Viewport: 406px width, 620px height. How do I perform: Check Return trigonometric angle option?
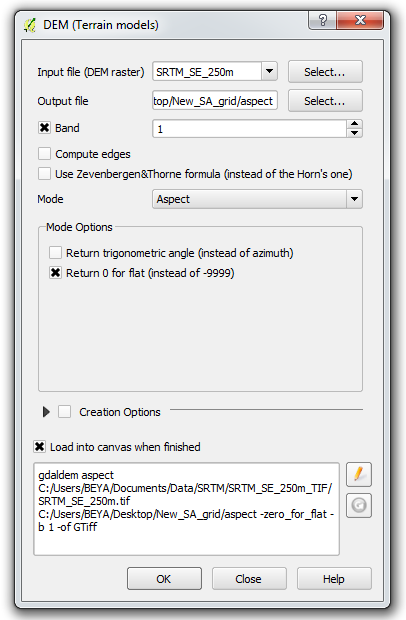(55, 253)
